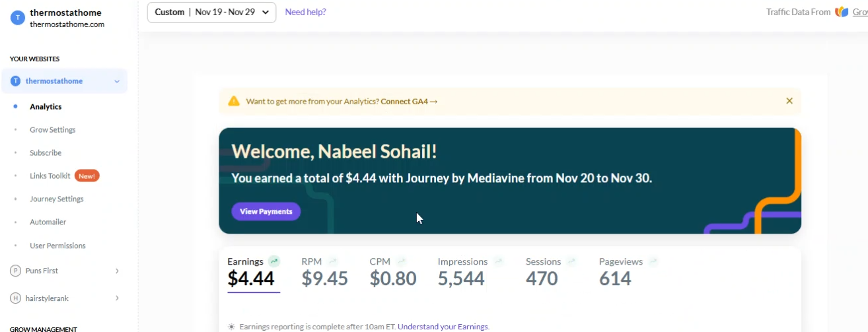Screen dimensions: 868x332
Task: Click the sun icon beside earnings note
Action: click(x=231, y=327)
